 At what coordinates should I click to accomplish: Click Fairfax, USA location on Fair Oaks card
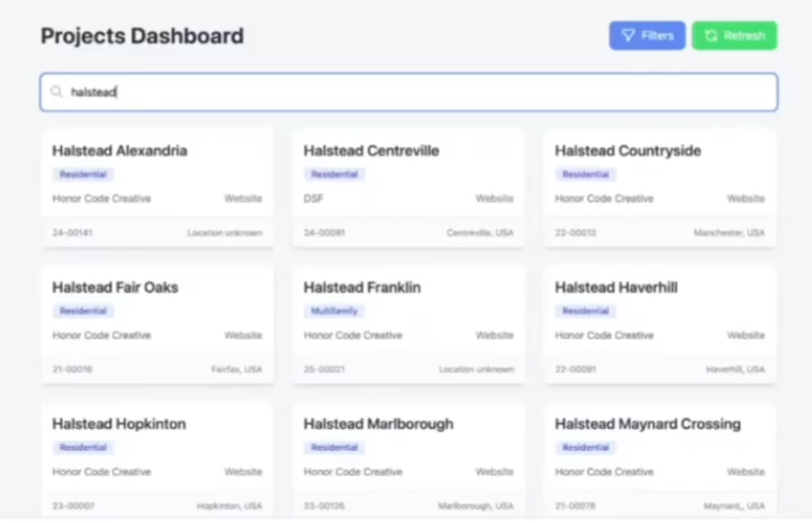pos(236,369)
